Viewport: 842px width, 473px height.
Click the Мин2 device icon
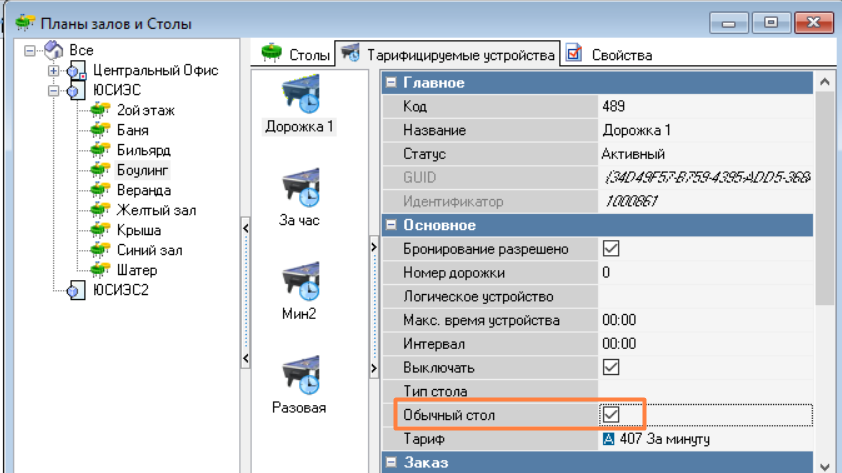tap(300, 283)
